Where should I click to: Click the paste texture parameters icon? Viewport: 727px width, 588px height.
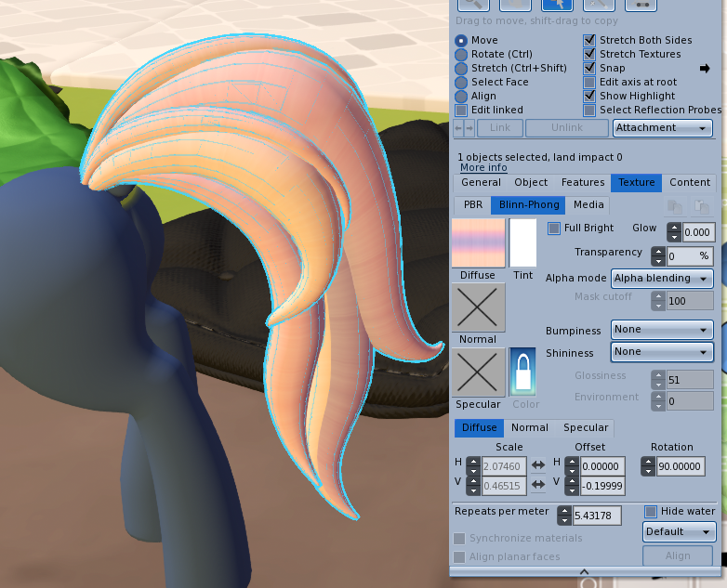(702, 206)
